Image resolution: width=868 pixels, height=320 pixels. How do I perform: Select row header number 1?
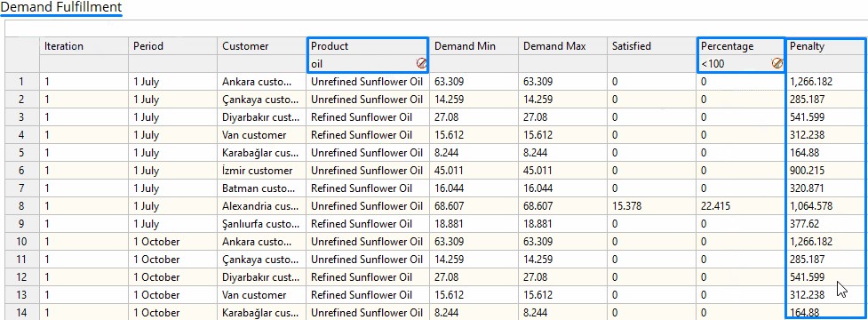coord(22,82)
